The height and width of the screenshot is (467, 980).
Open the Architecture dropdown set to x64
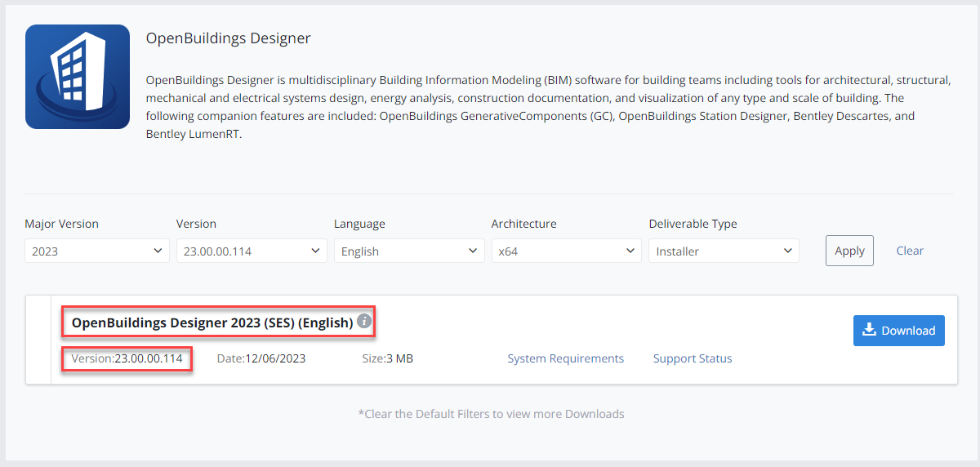coord(567,251)
